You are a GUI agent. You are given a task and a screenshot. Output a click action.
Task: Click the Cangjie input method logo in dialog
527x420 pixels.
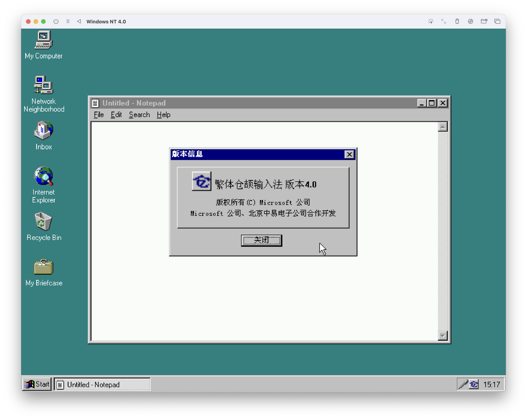pos(202,181)
